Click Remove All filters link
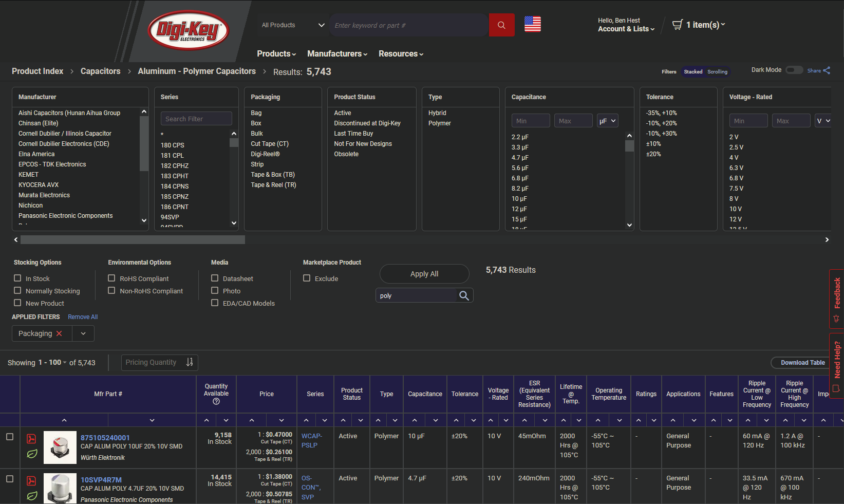The width and height of the screenshot is (844, 504). tap(83, 317)
